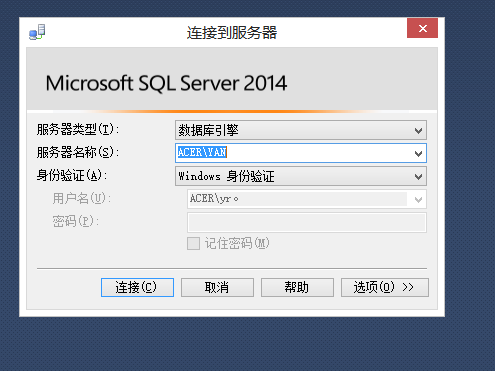Click the 连接(C) button
Screen dimensions: 495x371
[x=137, y=287]
